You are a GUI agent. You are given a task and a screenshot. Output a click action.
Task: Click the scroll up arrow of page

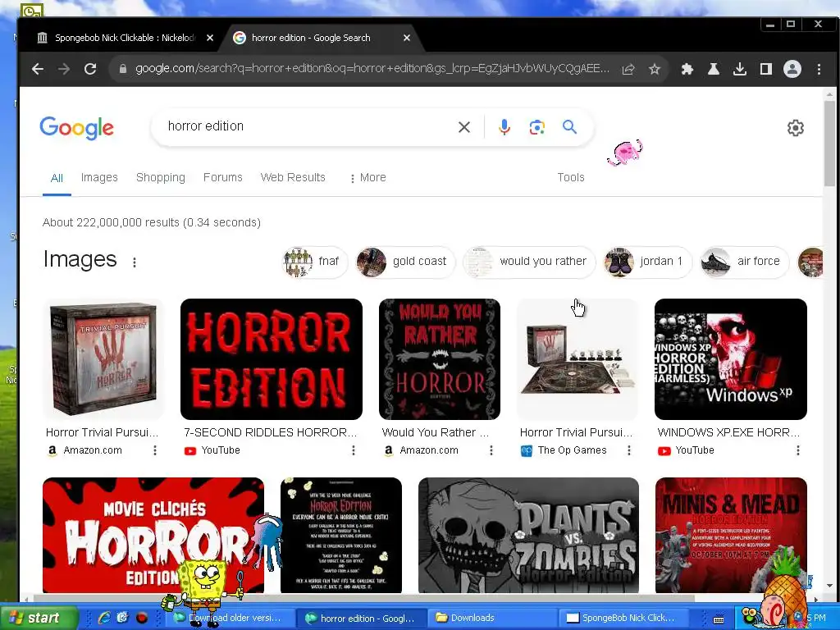pyautogui.click(x=829, y=94)
